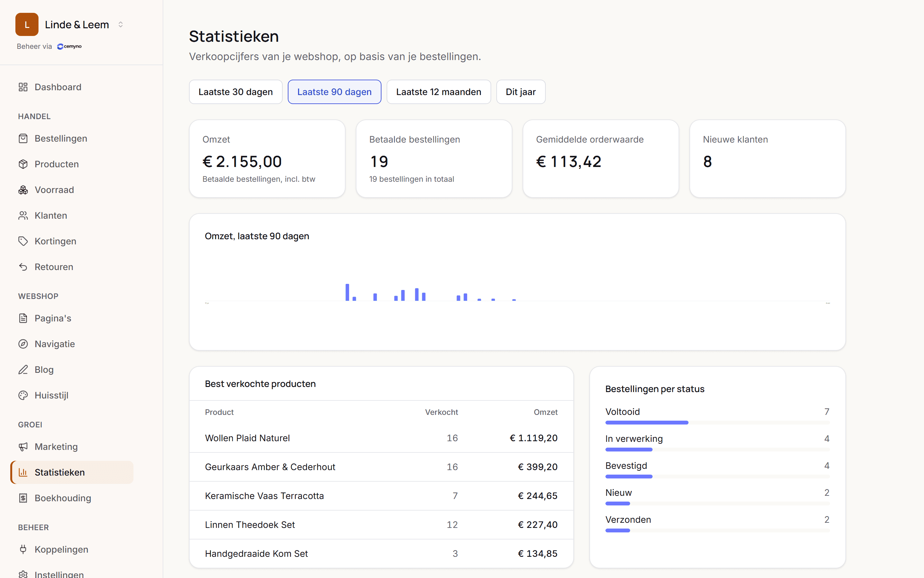Click the € 1.119,20 revenue value

[534, 438]
